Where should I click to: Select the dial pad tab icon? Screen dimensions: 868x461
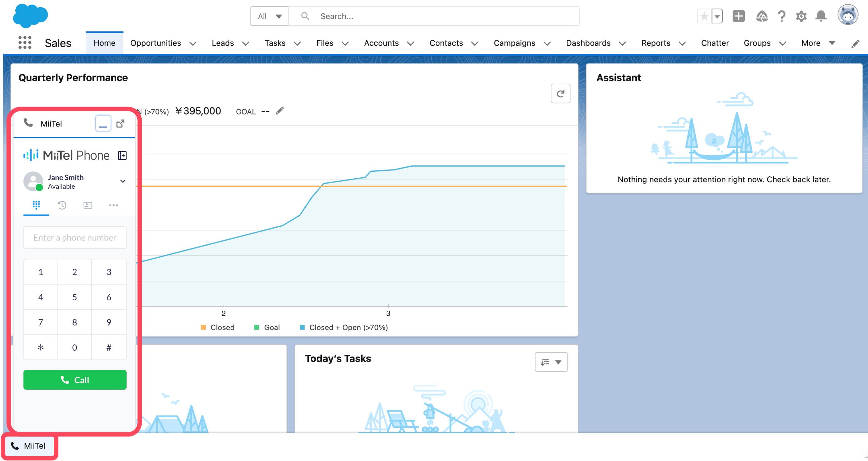coord(36,205)
